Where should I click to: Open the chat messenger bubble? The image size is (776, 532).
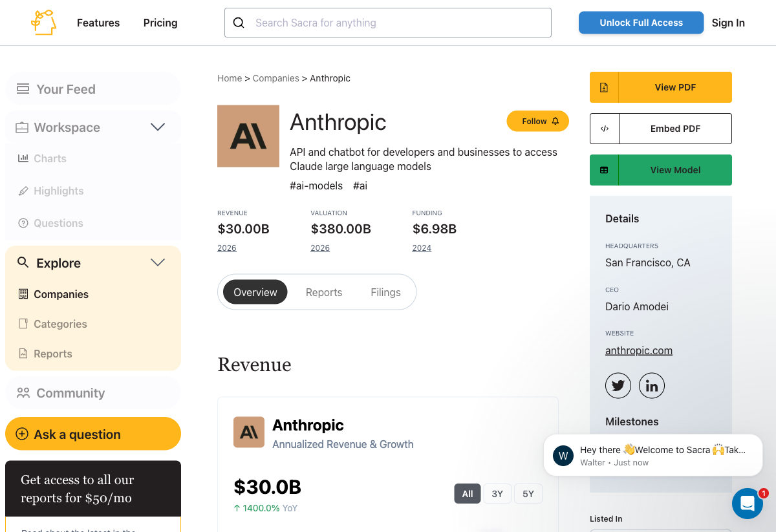point(748,504)
